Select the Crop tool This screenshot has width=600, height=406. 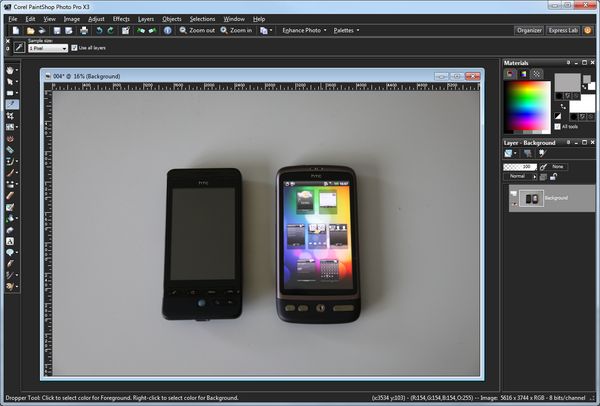tap(11, 116)
